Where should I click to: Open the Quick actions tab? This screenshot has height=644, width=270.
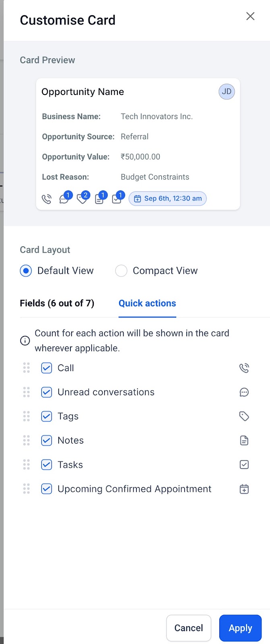tap(147, 303)
